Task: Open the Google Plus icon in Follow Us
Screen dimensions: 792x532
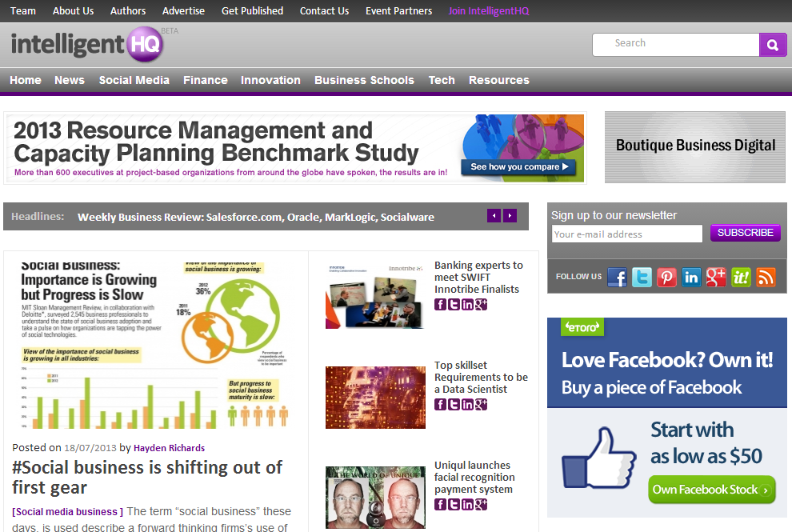Action: (716, 278)
